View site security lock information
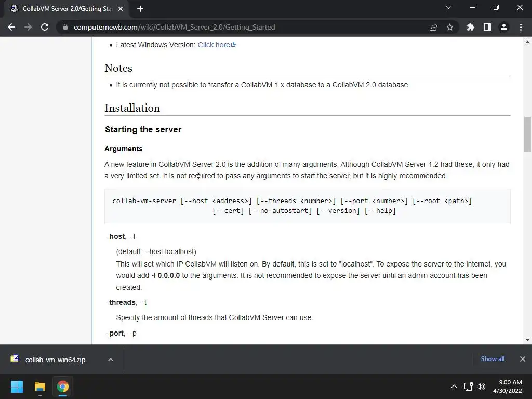This screenshot has height=399, width=532. [65, 27]
